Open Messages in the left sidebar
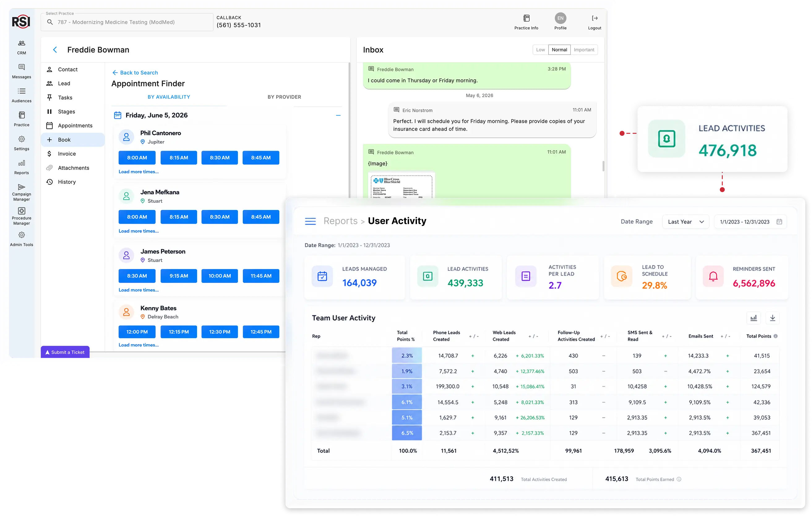This screenshot has width=812, height=516. pos(22,71)
